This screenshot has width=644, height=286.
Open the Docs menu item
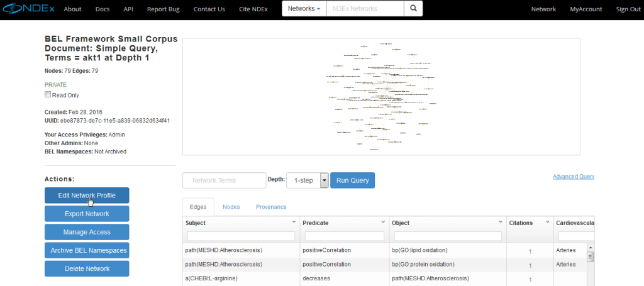point(103,9)
